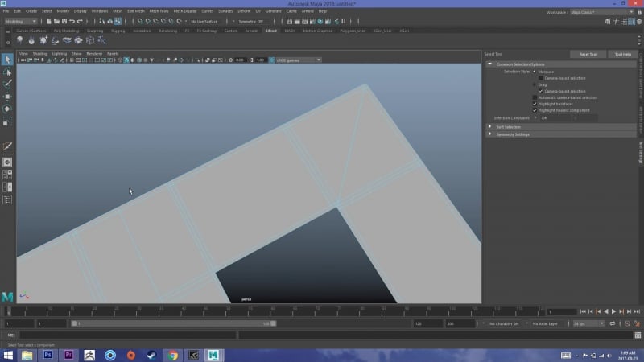This screenshot has height=362, width=644.
Task: Disable Camera-based selection under Drag
Action: [541, 91]
